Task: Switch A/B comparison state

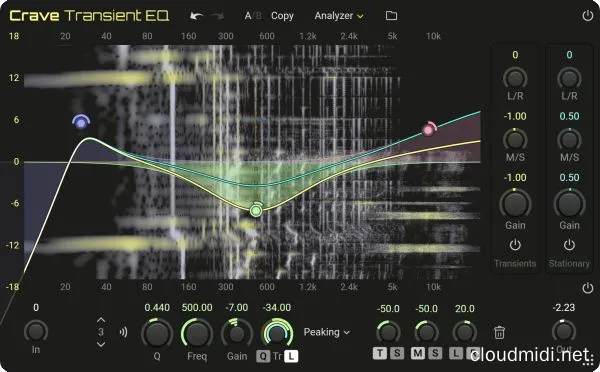Action: click(x=253, y=16)
